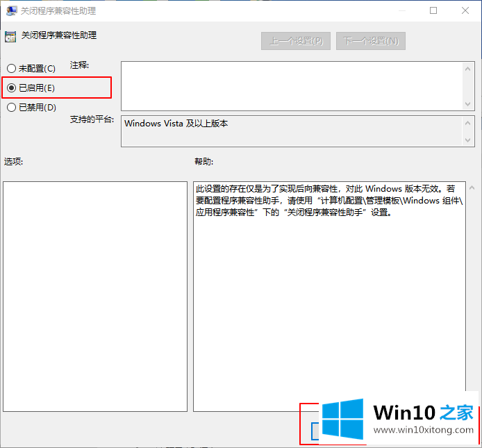Click the 选项 label
Image resolution: width=482 pixels, height=448 pixels.
click(x=13, y=161)
